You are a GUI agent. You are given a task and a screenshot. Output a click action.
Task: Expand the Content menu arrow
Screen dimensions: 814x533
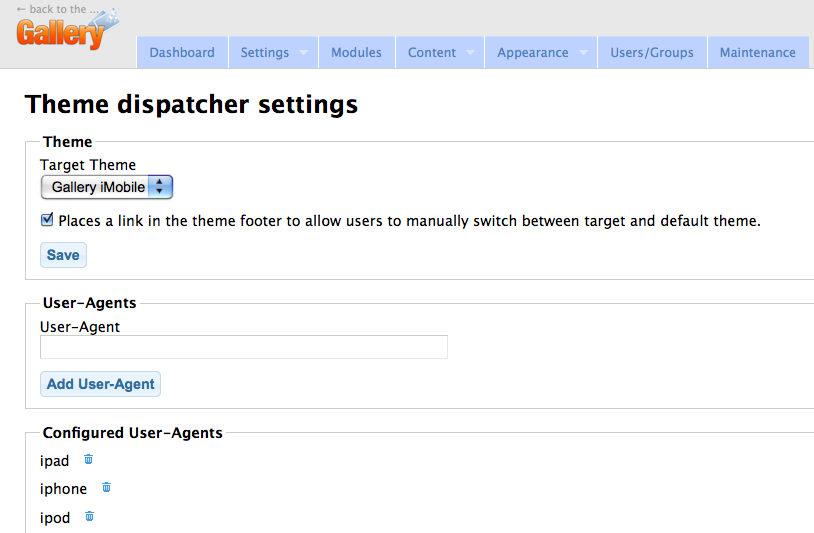[470, 52]
